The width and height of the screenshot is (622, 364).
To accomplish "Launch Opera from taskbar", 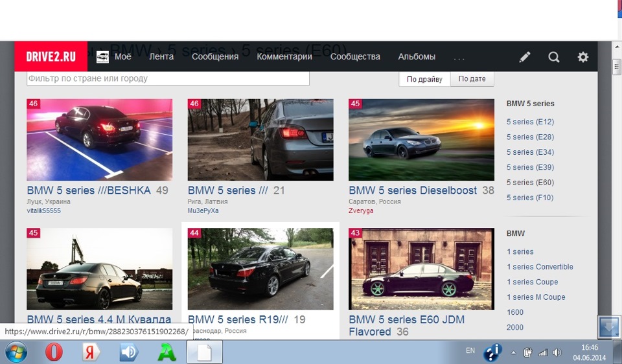I will 54,352.
